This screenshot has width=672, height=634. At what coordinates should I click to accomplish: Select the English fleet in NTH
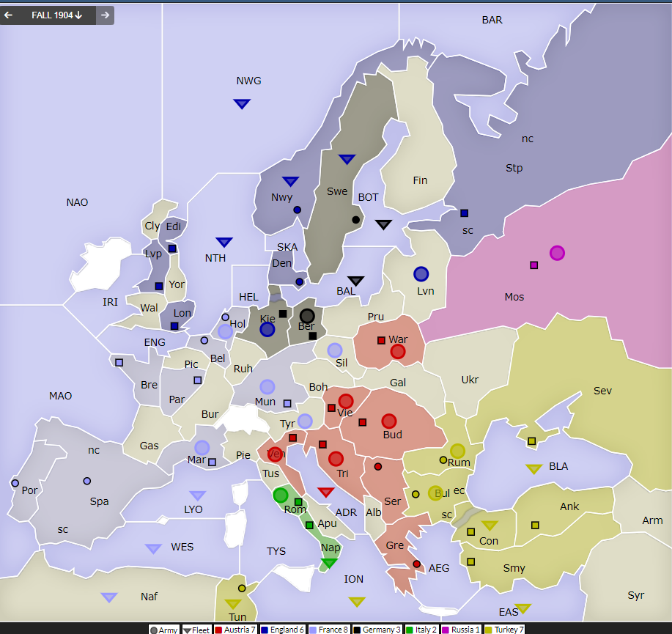(x=224, y=242)
